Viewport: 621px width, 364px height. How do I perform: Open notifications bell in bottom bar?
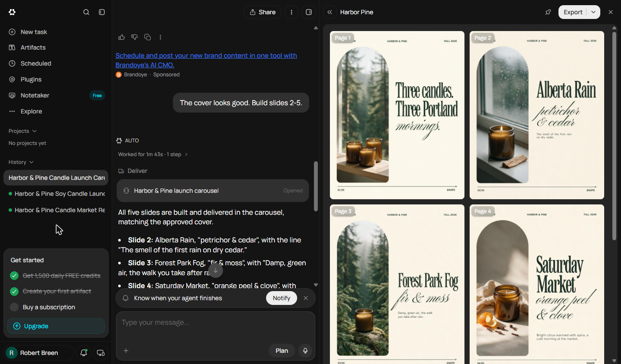click(x=84, y=353)
